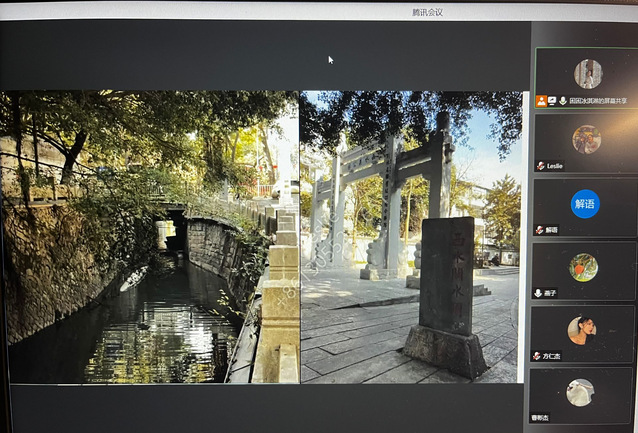The height and width of the screenshot is (433, 638).
Task: Click the Leslie name label
Action: click(555, 165)
